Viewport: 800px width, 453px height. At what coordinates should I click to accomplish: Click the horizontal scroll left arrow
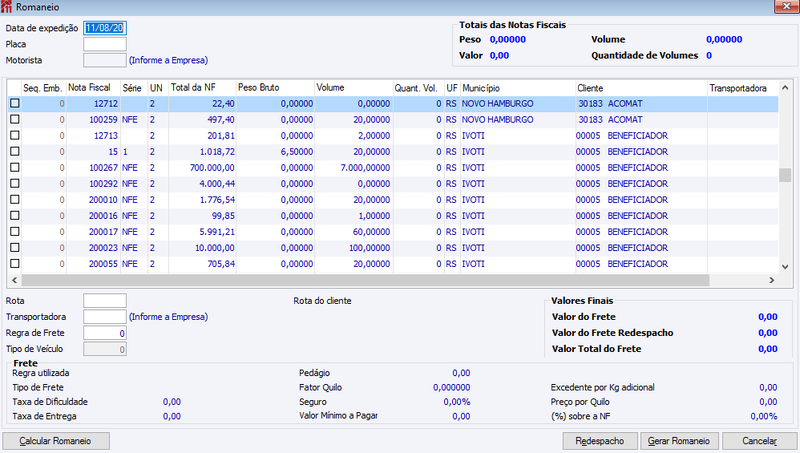[14, 280]
